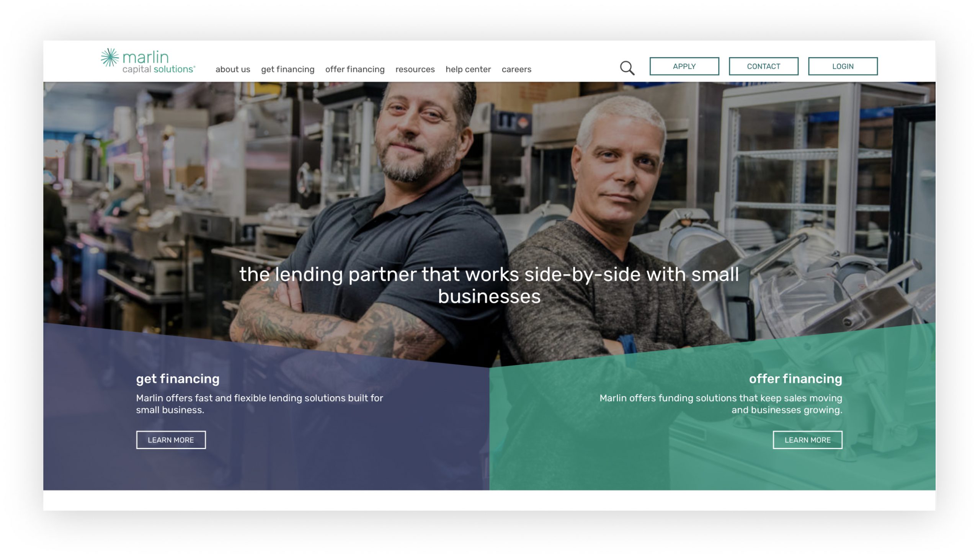Click the APPLY button

[x=684, y=66]
